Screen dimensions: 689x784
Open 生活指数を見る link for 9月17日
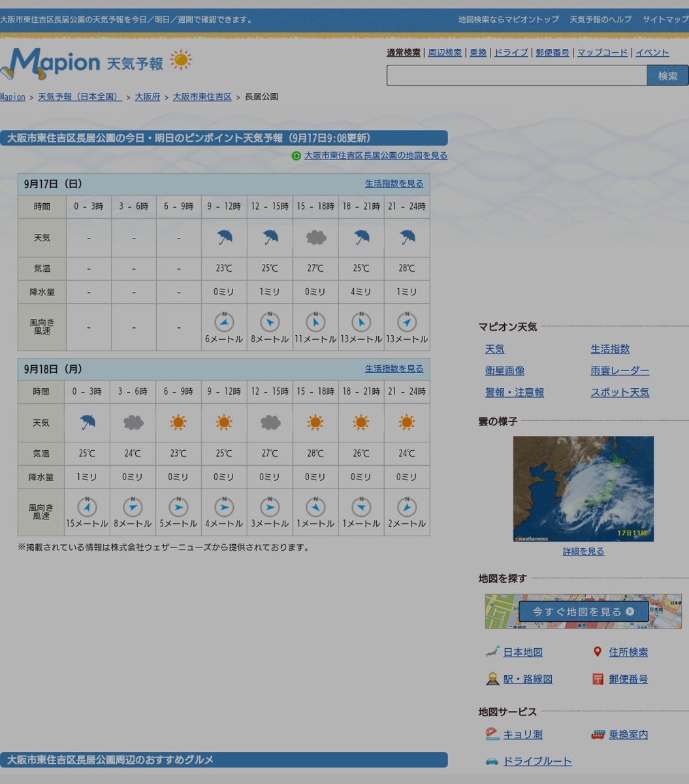coord(394,184)
